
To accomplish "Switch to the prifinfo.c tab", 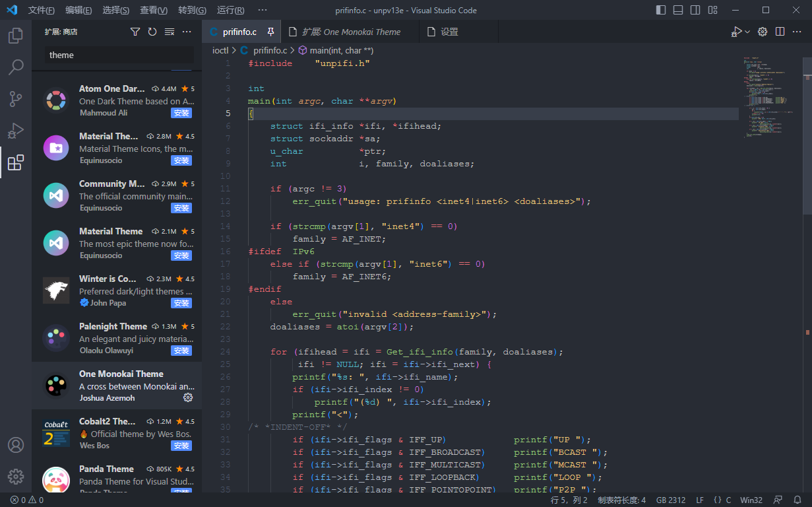I will (241, 32).
